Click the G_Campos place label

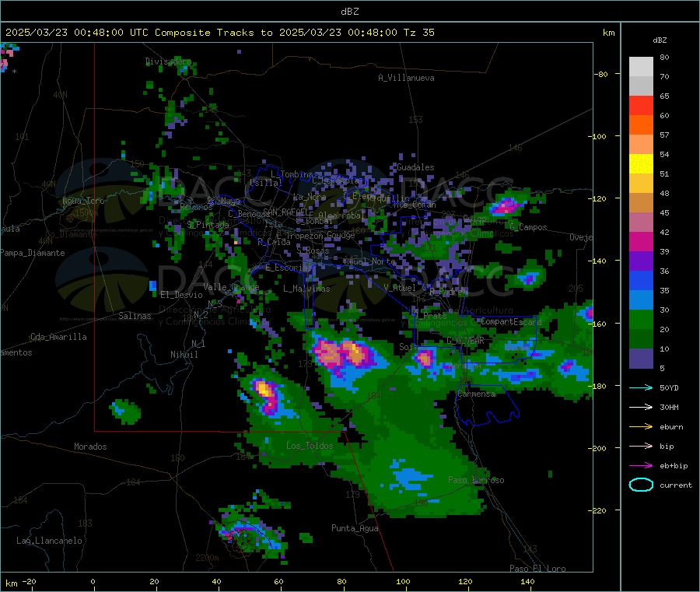coord(528,227)
